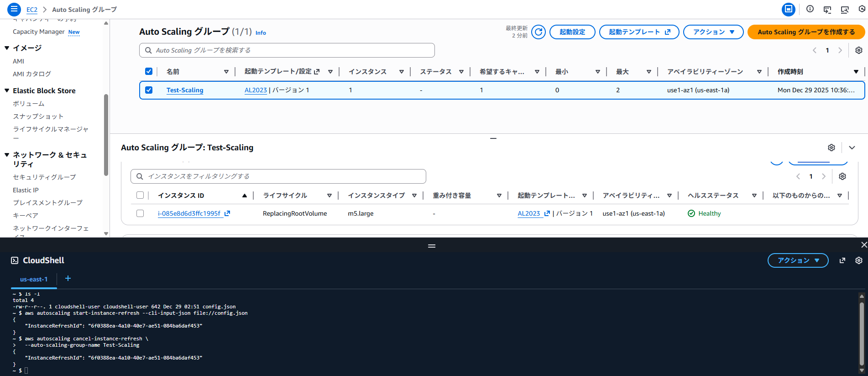Open the CloudShell アクション dropdown
Image resolution: width=868 pixels, height=376 pixels.
click(x=798, y=260)
